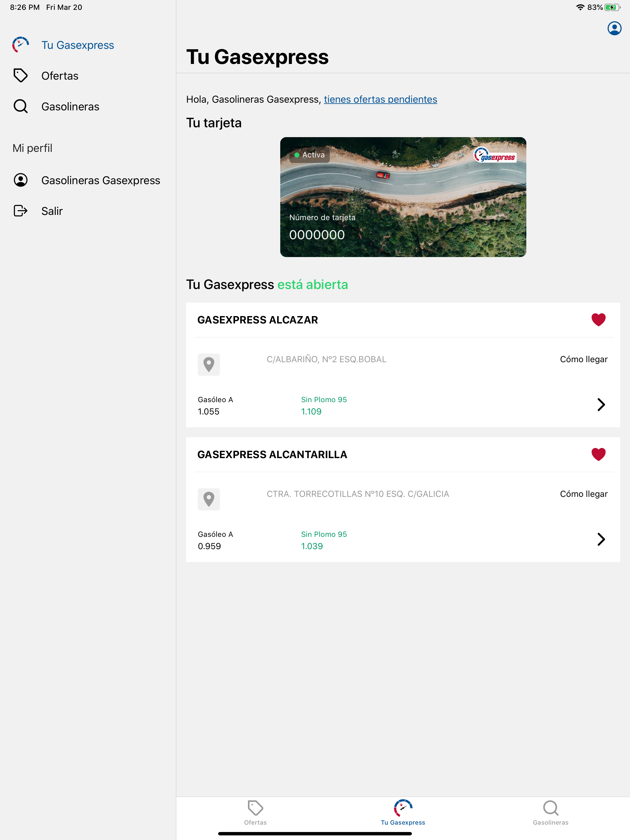Choose Salir to log out

coord(52,211)
